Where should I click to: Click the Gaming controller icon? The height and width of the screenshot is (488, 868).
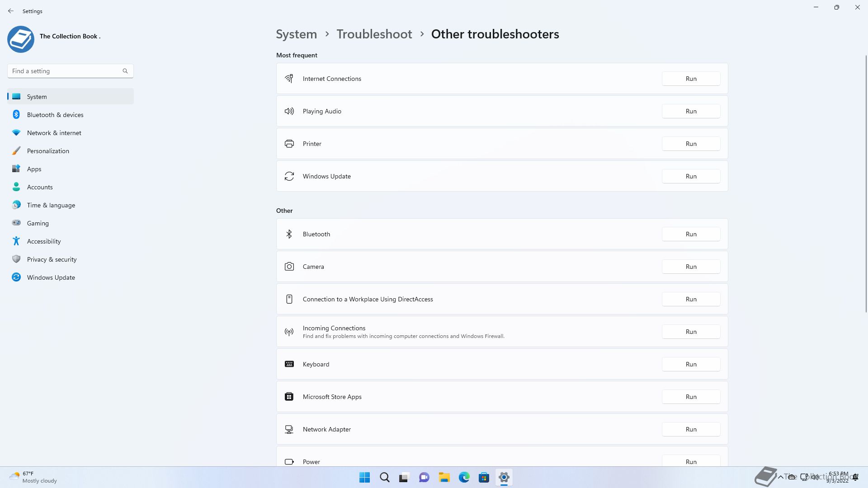coord(16,223)
